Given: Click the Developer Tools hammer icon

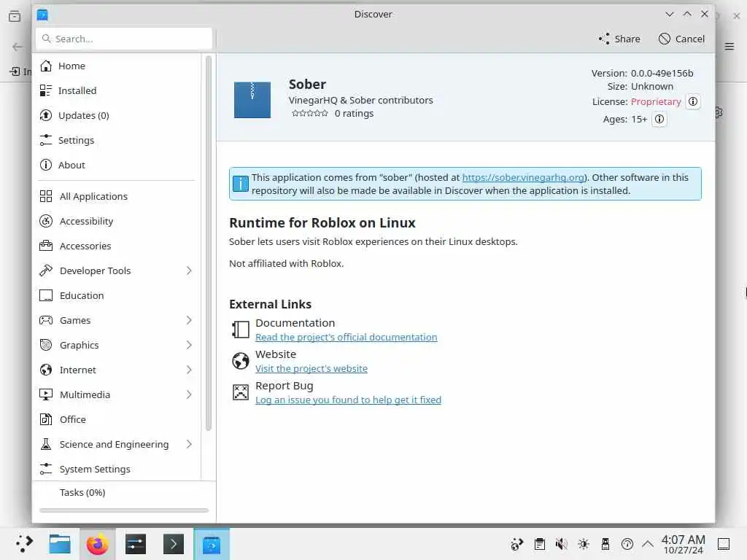Looking at the screenshot, I should tap(46, 271).
